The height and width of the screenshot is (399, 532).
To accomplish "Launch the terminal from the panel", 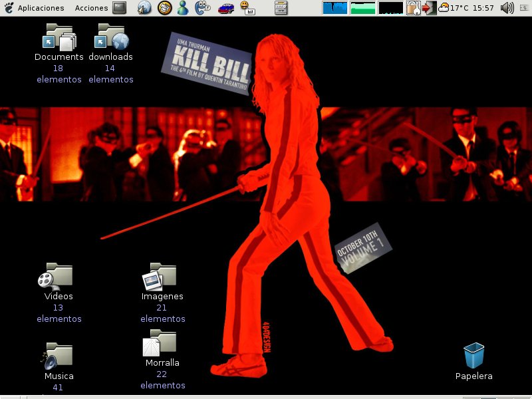I will pyautogui.click(x=120, y=7).
